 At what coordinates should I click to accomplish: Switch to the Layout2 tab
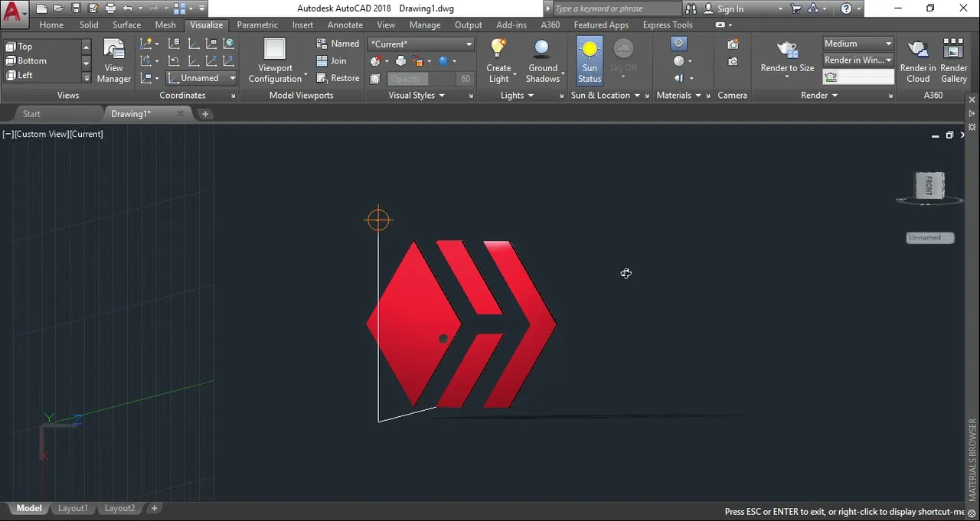pos(119,508)
